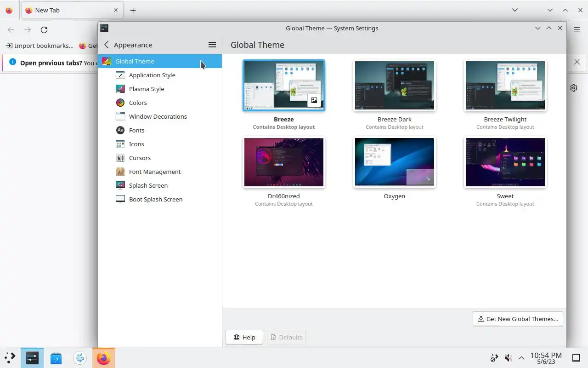Open the Fonts settings
The width and height of the screenshot is (588, 368).
click(x=160, y=130)
